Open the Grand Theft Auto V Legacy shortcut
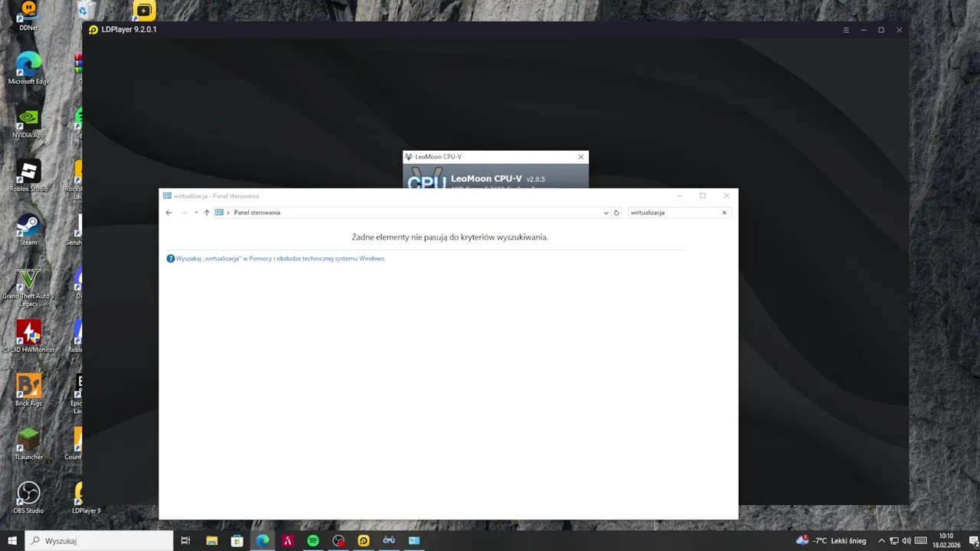980x551 pixels. coord(28,287)
